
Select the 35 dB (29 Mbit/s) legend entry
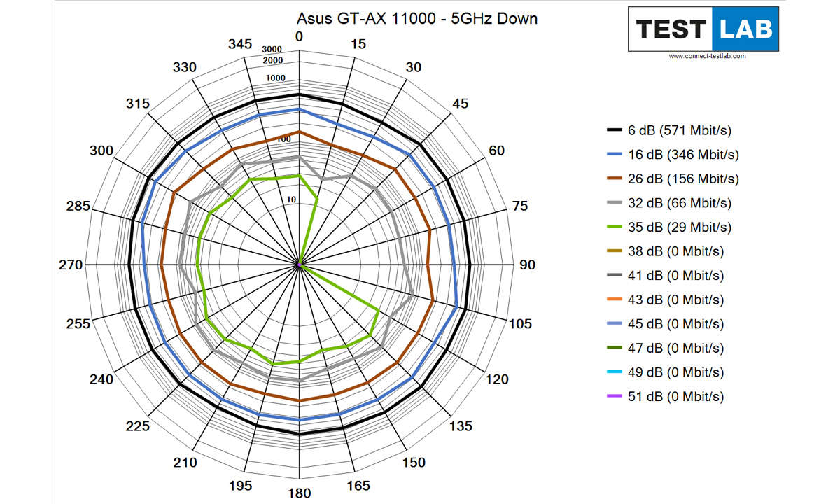point(668,227)
